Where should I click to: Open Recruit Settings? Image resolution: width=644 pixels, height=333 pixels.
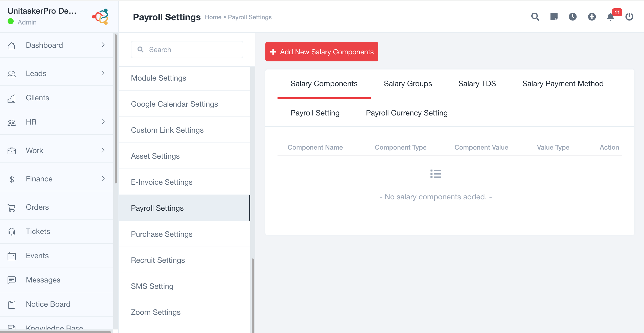[184, 260]
